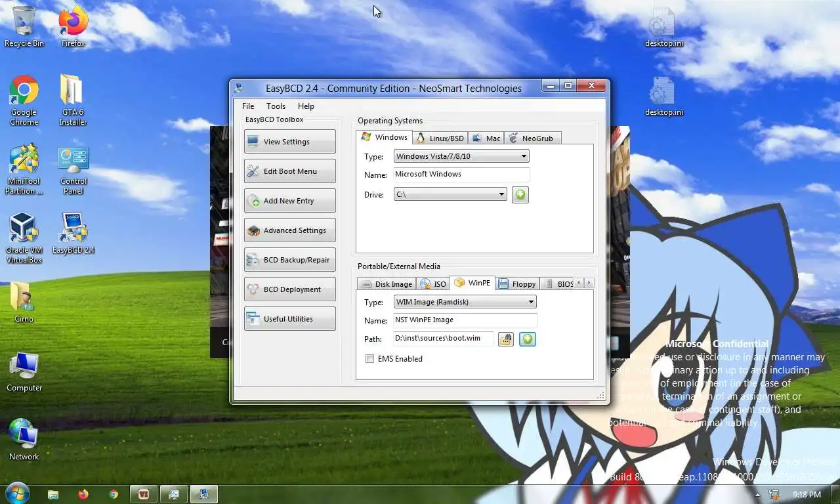Select the Recycle Bin desktop icon
The height and width of the screenshot is (504, 840).
pos(24,27)
